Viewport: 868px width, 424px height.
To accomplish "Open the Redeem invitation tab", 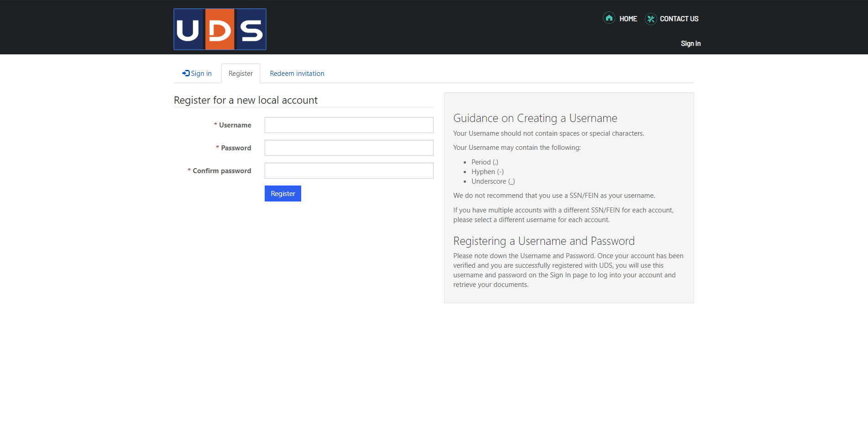I will tap(297, 73).
